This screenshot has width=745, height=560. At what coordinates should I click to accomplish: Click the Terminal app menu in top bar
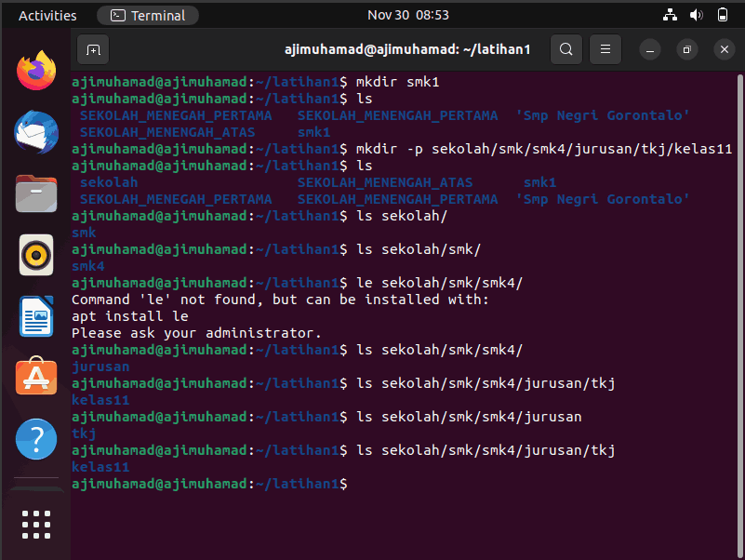tap(148, 16)
